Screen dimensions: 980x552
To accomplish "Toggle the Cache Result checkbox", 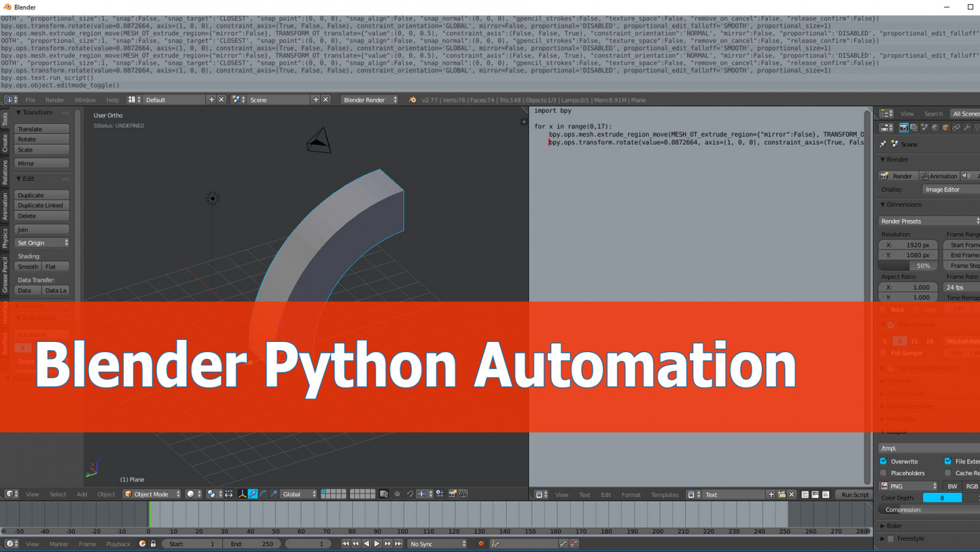I will tap(948, 473).
